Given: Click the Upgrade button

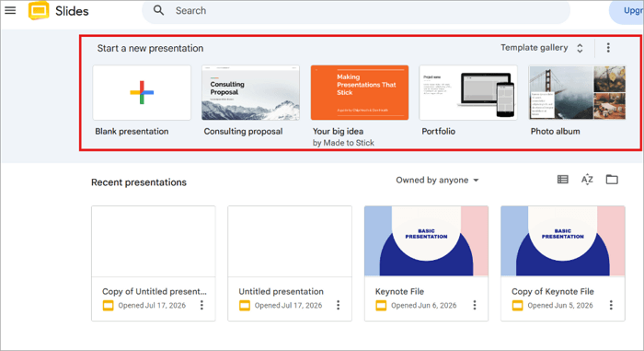Looking at the screenshot, I should click(x=627, y=11).
